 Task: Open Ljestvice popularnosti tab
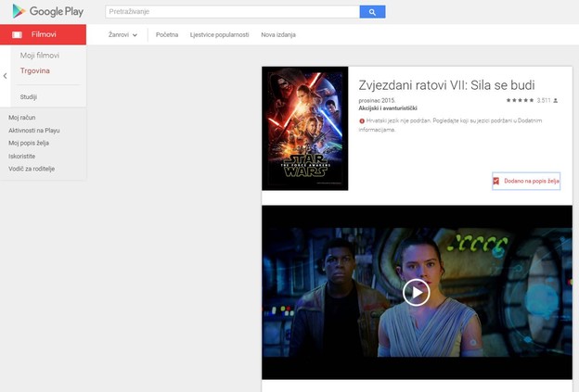pos(219,34)
